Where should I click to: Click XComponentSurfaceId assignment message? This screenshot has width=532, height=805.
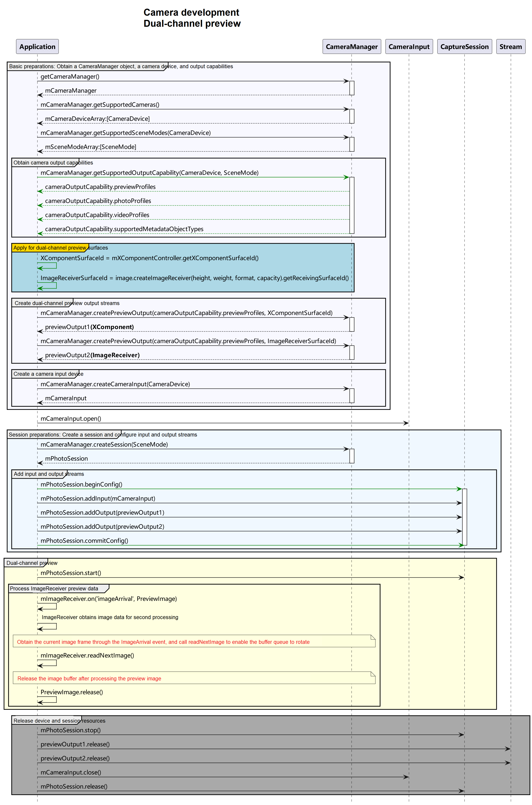[149, 258]
